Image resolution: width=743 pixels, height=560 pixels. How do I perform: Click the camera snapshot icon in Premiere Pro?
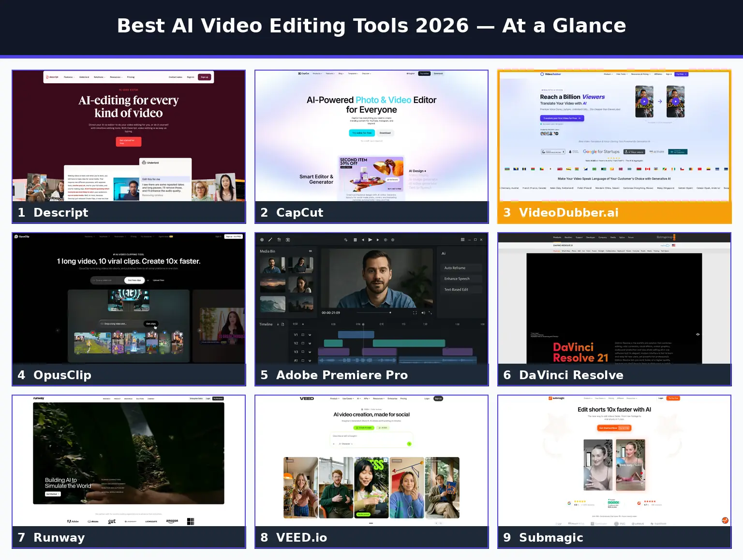tap(288, 240)
